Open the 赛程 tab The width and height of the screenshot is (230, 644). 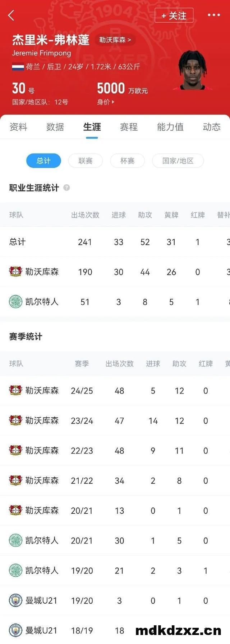(x=129, y=127)
